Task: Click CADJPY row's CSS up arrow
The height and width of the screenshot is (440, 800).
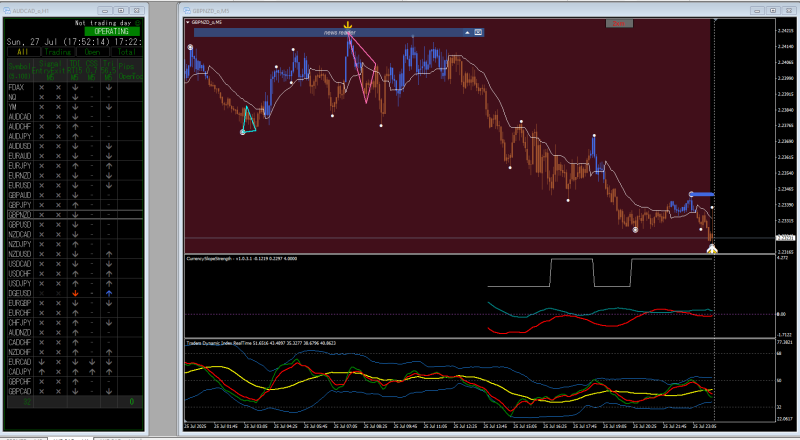Action: [x=91, y=372]
